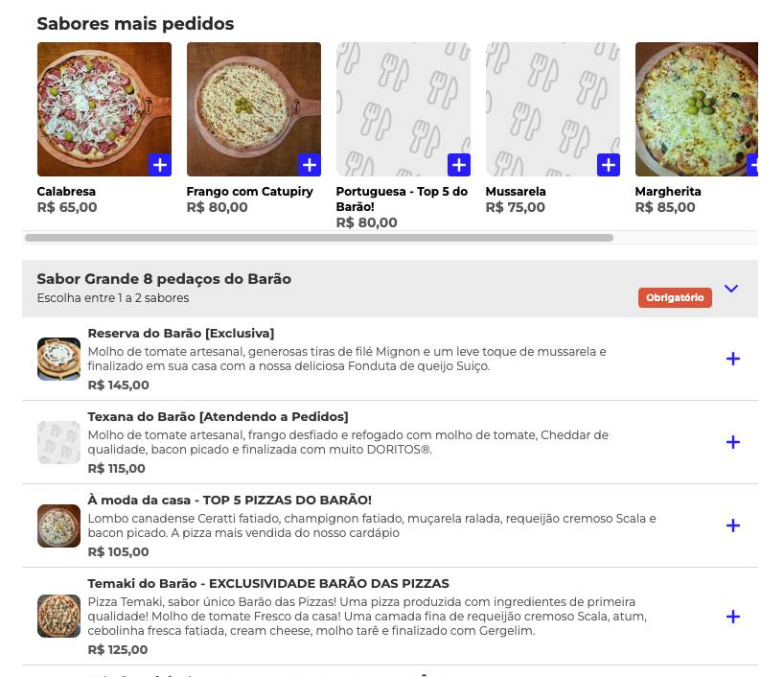Screen dimensions: 784x677
Task: Click the Obrigatório badge
Action: 675,298
